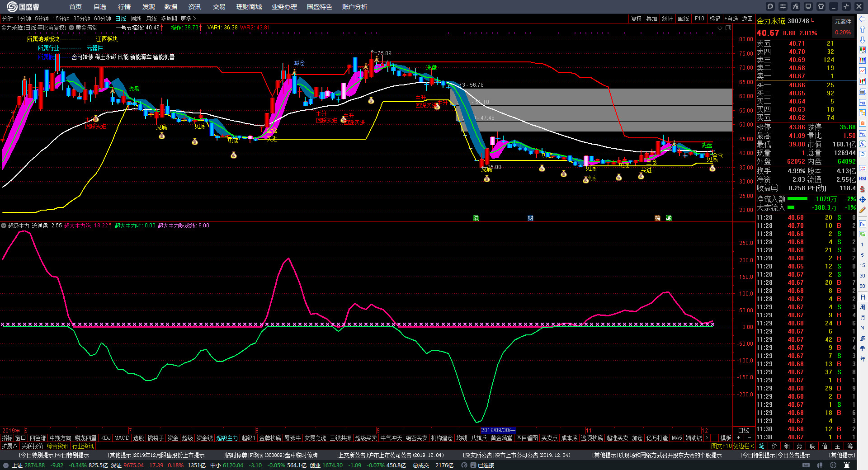This screenshot has height=470, width=868.
Task: Click the blue up arrow in right toolbar
Action: click(863, 29)
